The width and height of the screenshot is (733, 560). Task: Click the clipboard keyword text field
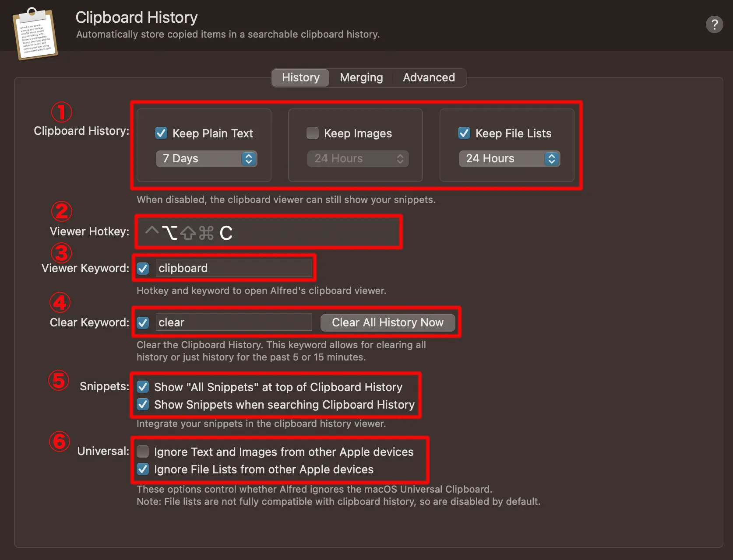(233, 268)
